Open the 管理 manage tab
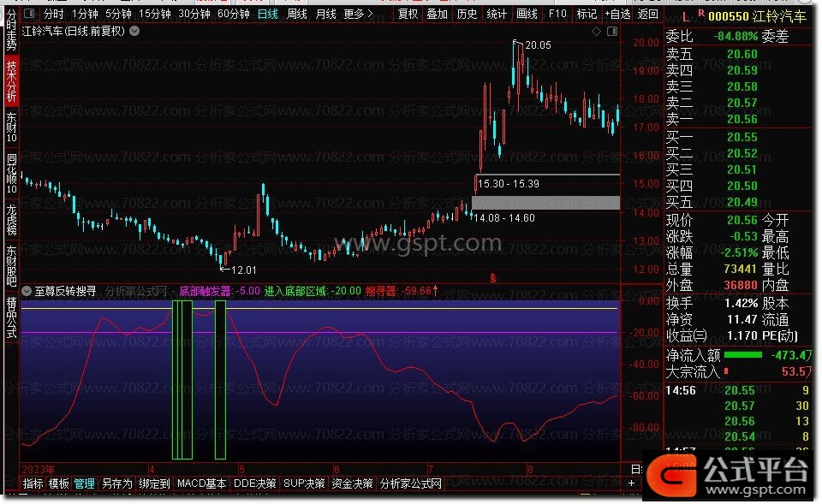This screenshot has height=504, width=822. pos(85,483)
